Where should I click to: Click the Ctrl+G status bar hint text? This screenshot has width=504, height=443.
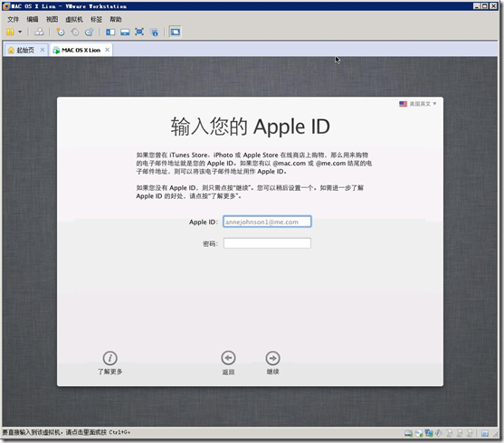point(66,432)
